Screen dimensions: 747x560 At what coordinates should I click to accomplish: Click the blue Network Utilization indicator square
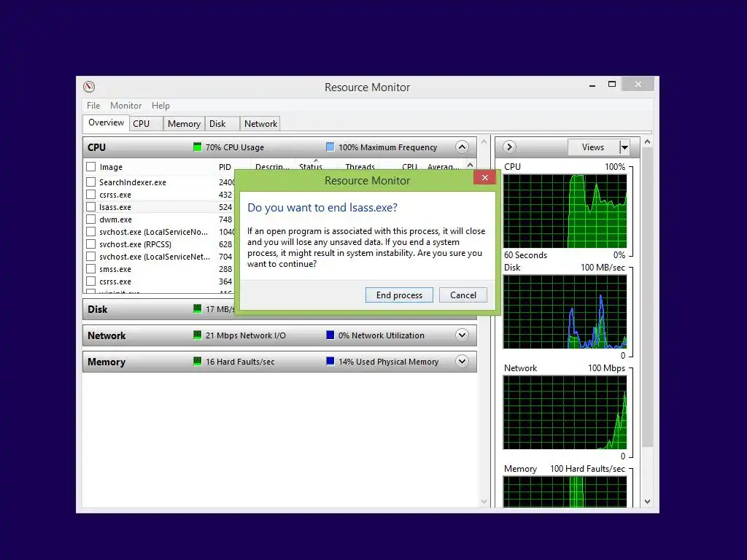click(x=330, y=335)
